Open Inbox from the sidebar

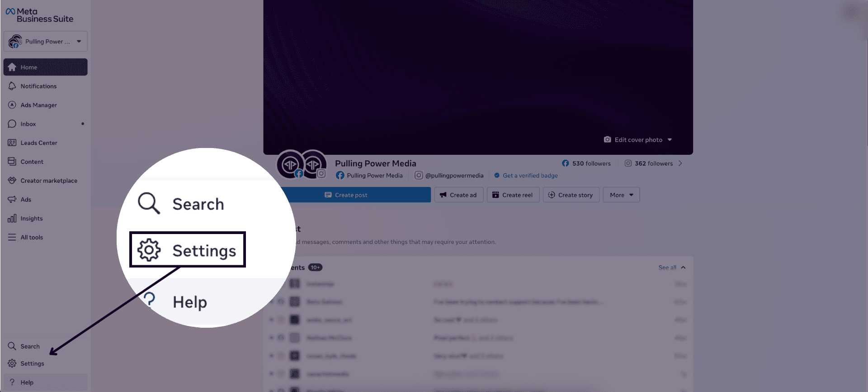coord(45,124)
